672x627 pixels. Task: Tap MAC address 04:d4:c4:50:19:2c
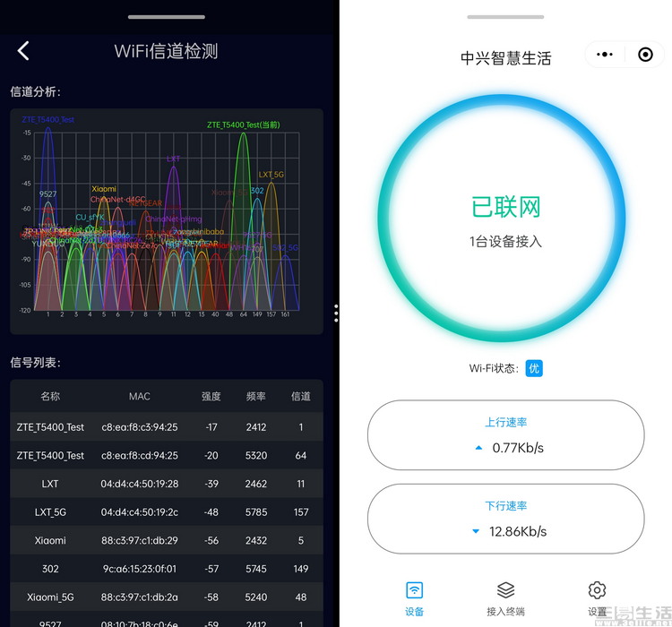[x=139, y=511]
